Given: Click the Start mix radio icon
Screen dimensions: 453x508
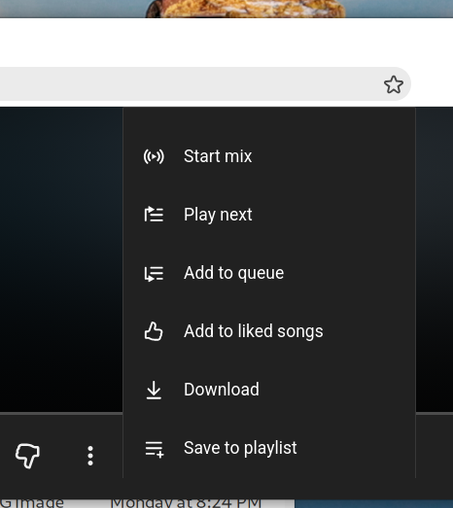Looking at the screenshot, I should 154,156.
